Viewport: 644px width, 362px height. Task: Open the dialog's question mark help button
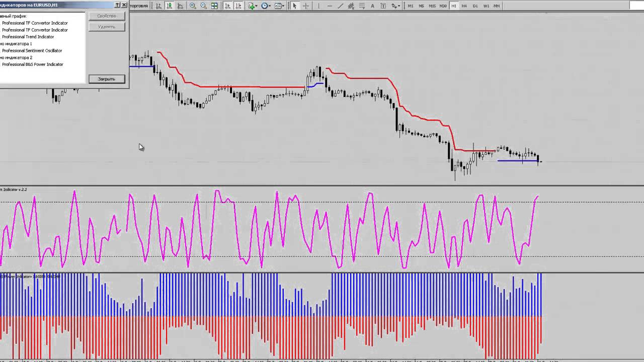pos(117,5)
